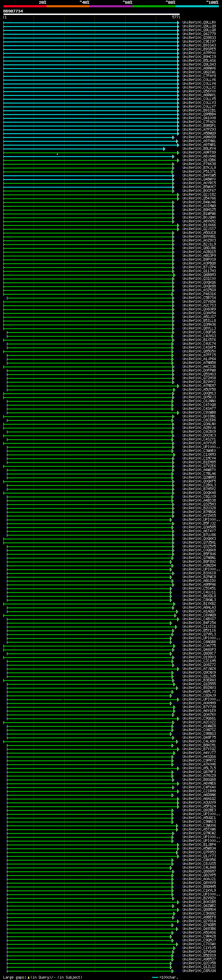The height and width of the screenshot is (980, 222).
Task: Select the UniRef100_Q41008 label
Action: 199,118
